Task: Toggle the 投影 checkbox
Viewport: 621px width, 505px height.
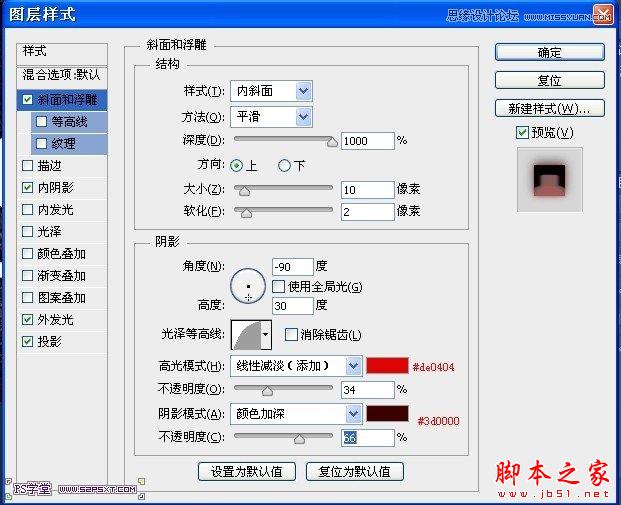Action: point(27,341)
